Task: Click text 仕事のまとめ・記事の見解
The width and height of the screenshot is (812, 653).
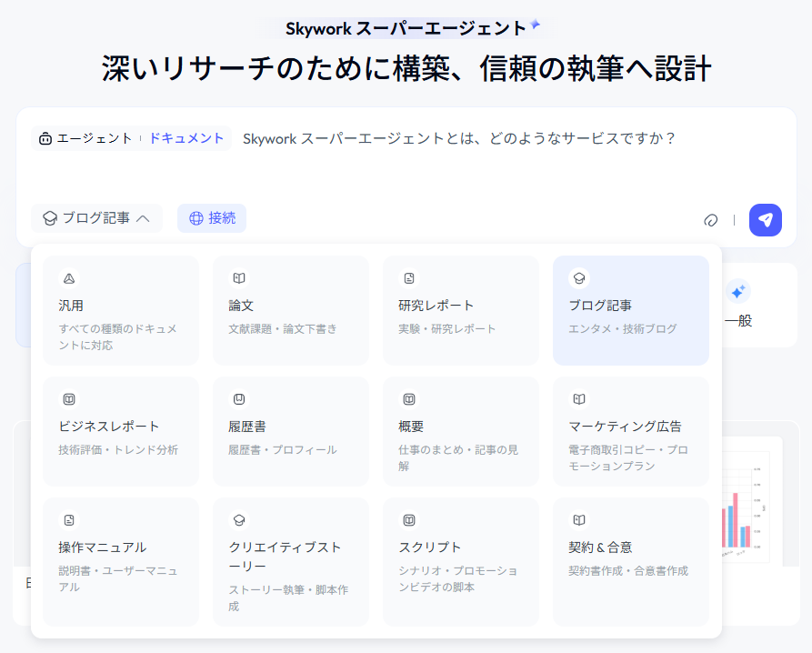Action: click(458, 457)
